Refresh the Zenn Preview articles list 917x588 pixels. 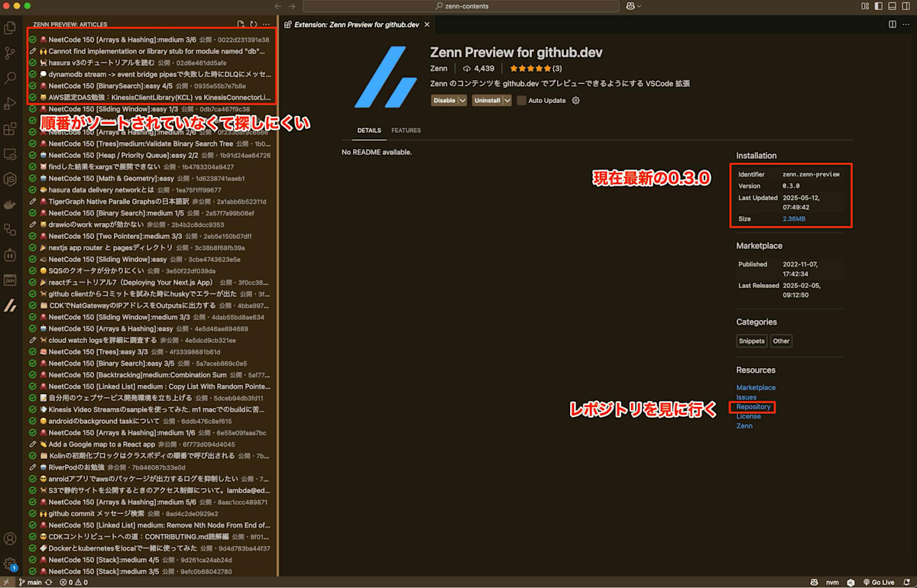tap(254, 24)
